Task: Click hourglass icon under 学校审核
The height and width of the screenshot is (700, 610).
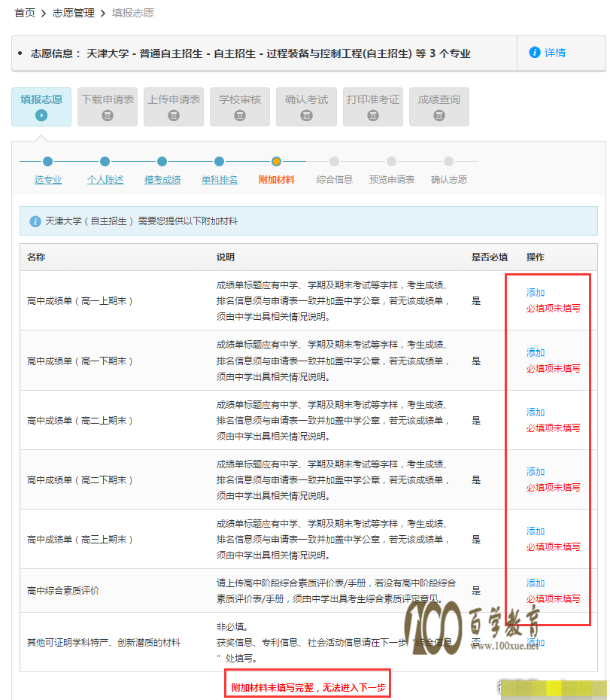Action: click(240, 116)
